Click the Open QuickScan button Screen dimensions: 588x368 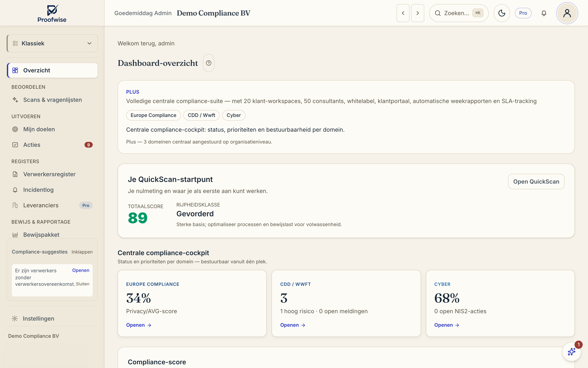point(536,182)
